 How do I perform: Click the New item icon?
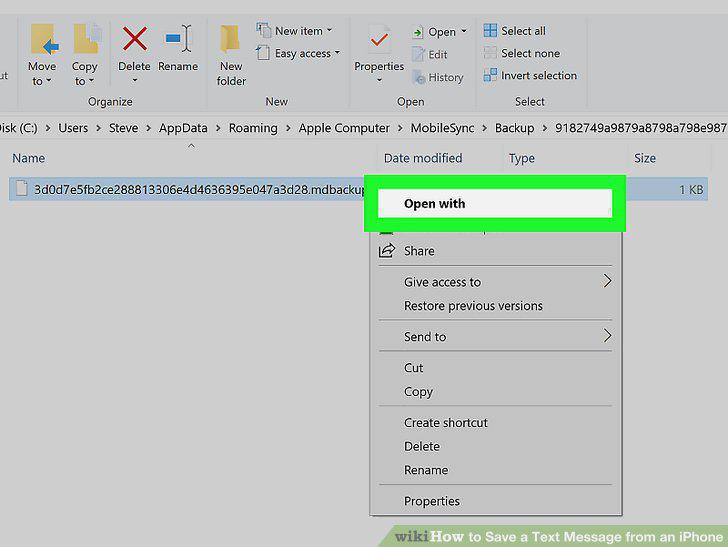pyautogui.click(x=263, y=31)
